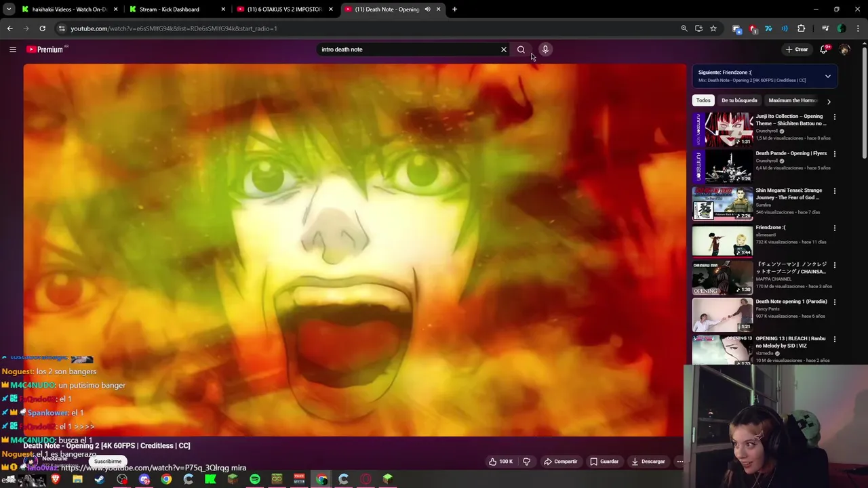This screenshot has height=488, width=868.
Task: Open Kick app from the taskbar
Action: coord(210,479)
